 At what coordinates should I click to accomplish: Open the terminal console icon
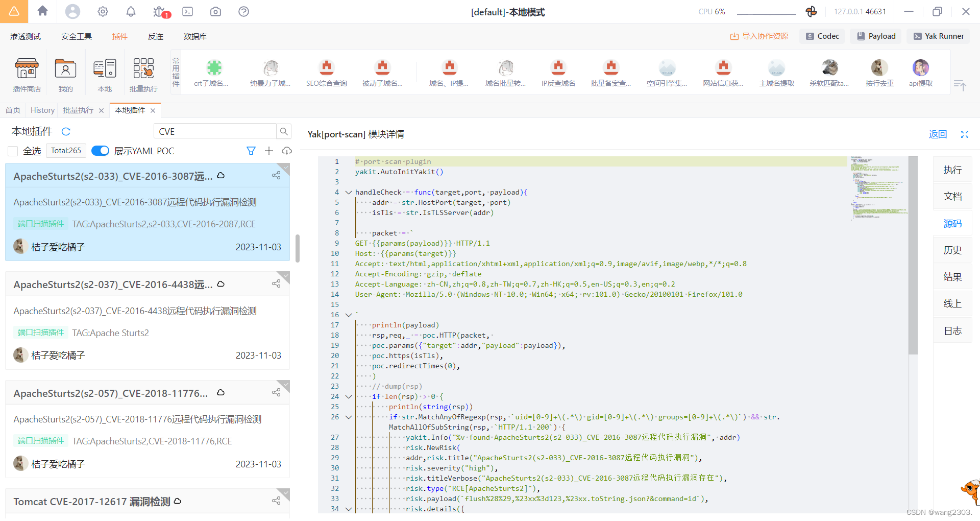click(188, 11)
